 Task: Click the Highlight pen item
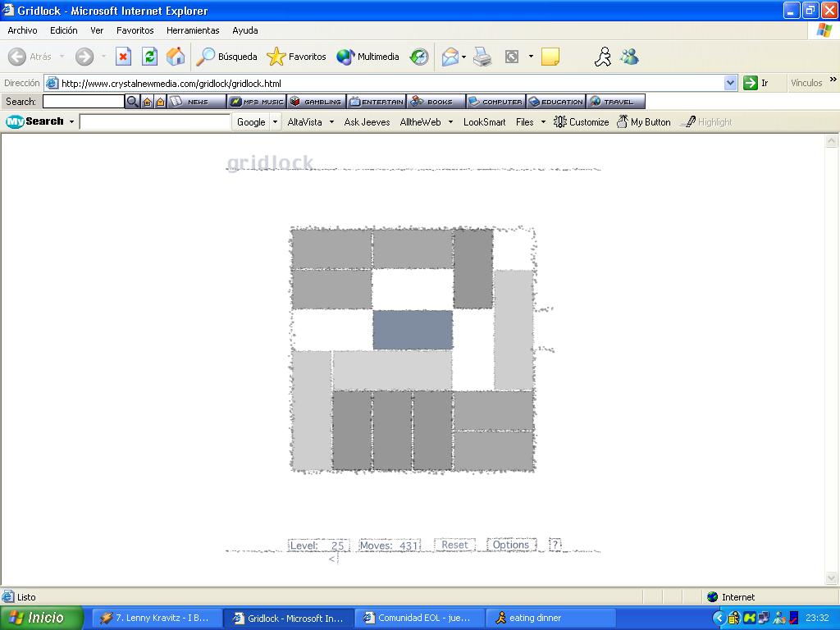(x=706, y=121)
